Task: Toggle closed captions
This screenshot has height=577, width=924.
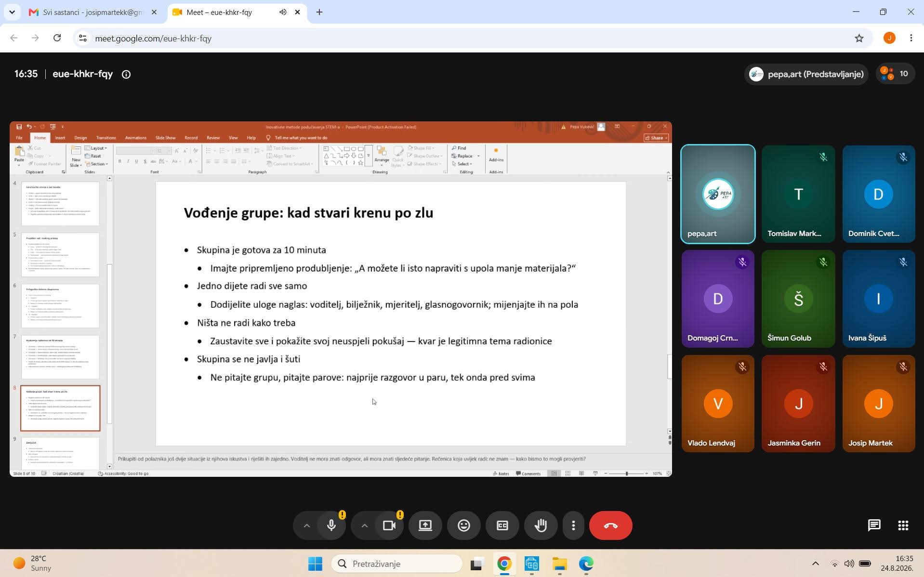Action: (x=502, y=525)
